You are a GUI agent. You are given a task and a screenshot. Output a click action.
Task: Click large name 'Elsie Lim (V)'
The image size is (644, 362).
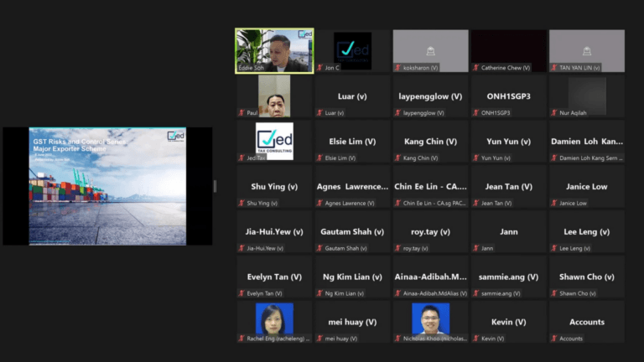(352, 142)
